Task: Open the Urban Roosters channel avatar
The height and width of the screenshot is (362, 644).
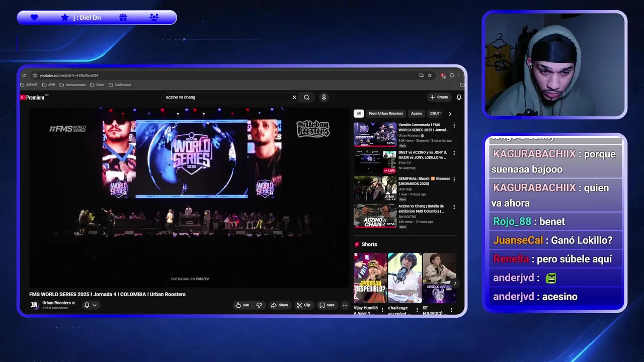Action: tap(34, 305)
